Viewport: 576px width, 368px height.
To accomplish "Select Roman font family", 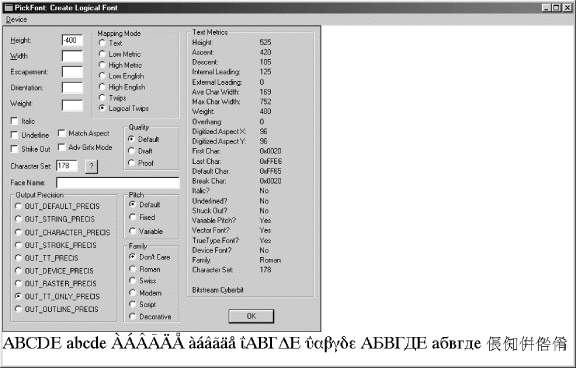I will (133, 269).
